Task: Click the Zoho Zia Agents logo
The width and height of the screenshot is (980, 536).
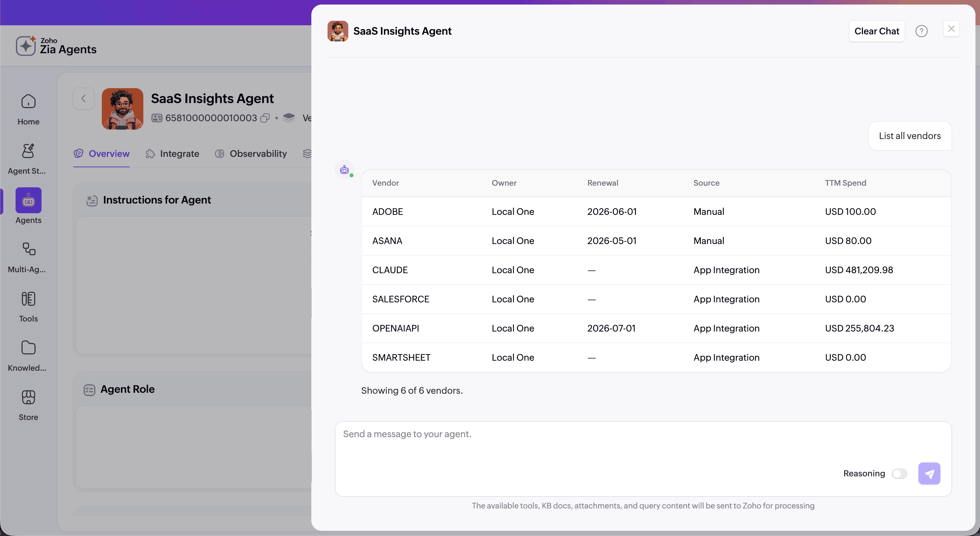Action: coord(56,46)
